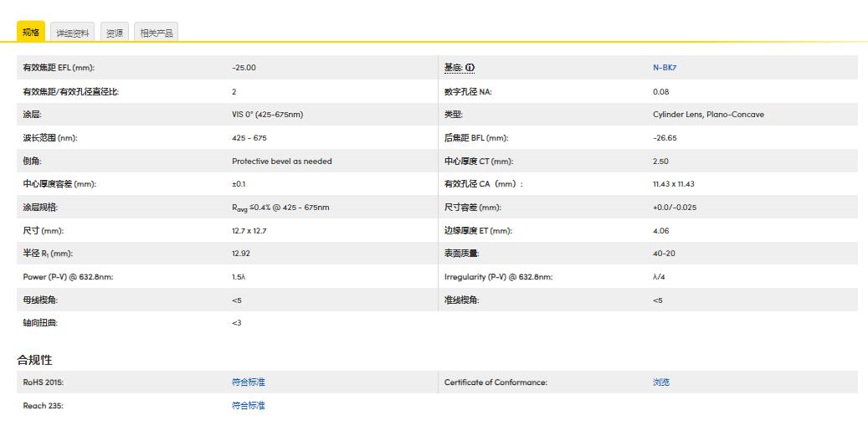This screenshot has height=436, width=868.
Task: Select the RoHS 2015 label
Action: click(x=44, y=382)
